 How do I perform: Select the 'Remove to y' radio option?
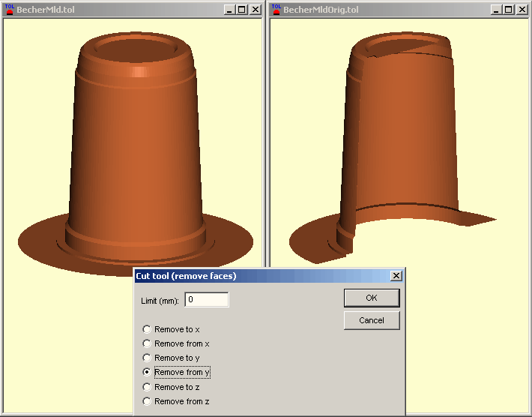pos(172,358)
